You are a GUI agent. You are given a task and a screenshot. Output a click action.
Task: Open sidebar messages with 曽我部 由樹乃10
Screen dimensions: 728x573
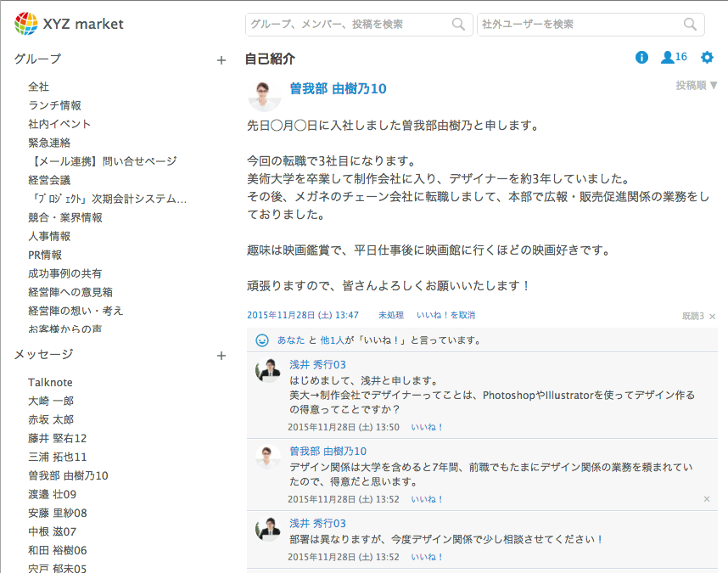[x=68, y=476]
